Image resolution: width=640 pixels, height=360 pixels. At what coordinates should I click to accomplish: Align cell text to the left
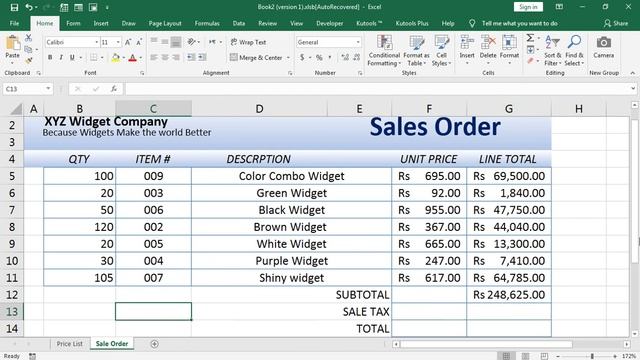tap(154, 58)
